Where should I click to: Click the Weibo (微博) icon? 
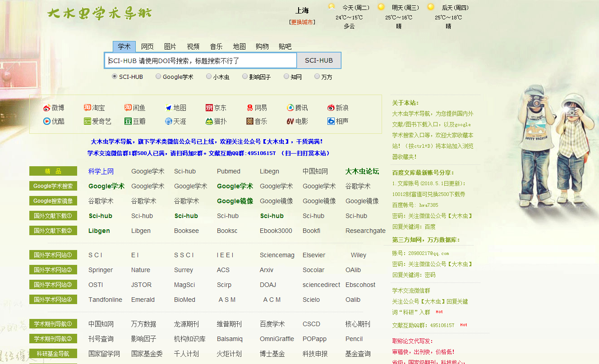click(47, 108)
